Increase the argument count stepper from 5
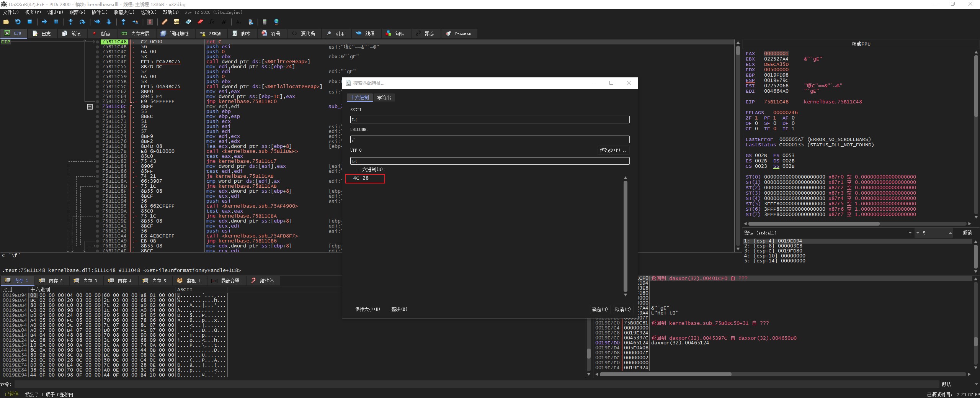 click(x=950, y=232)
